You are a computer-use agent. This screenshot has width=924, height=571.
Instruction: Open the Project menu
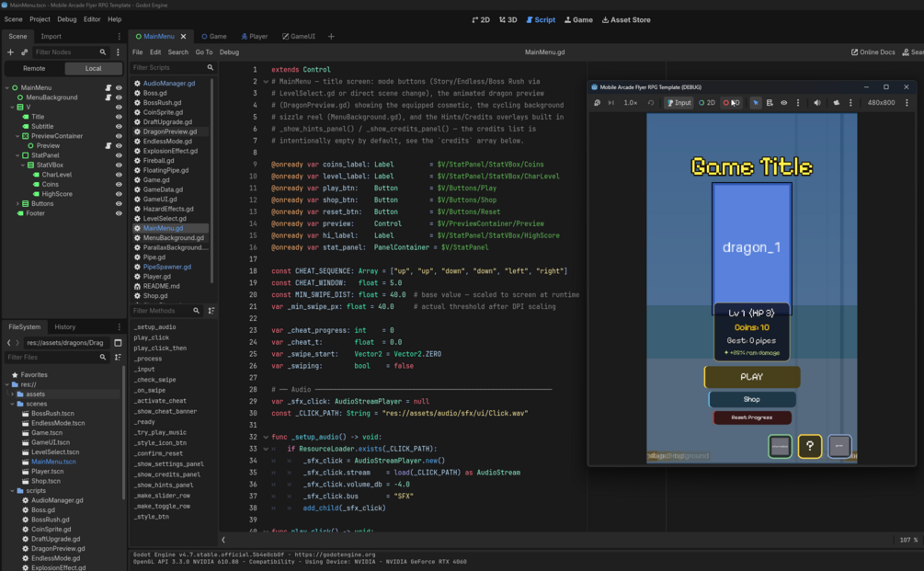click(40, 19)
